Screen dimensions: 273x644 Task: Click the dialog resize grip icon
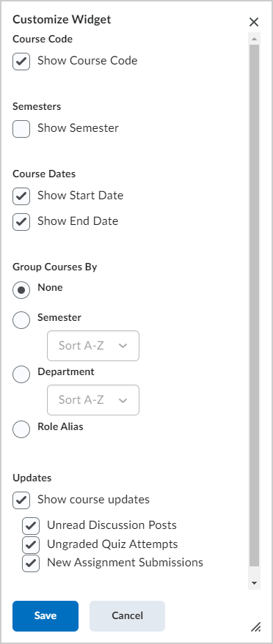pyautogui.click(x=255, y=626)
